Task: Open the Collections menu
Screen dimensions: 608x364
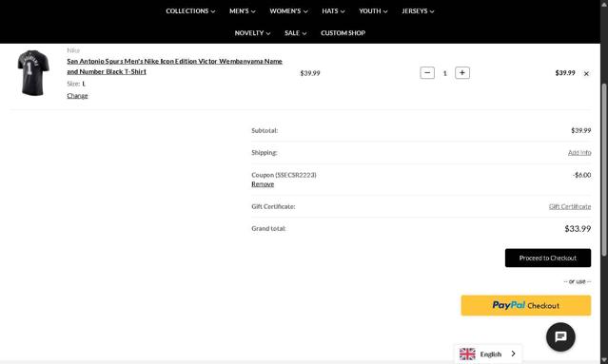Action: (190, 10)
